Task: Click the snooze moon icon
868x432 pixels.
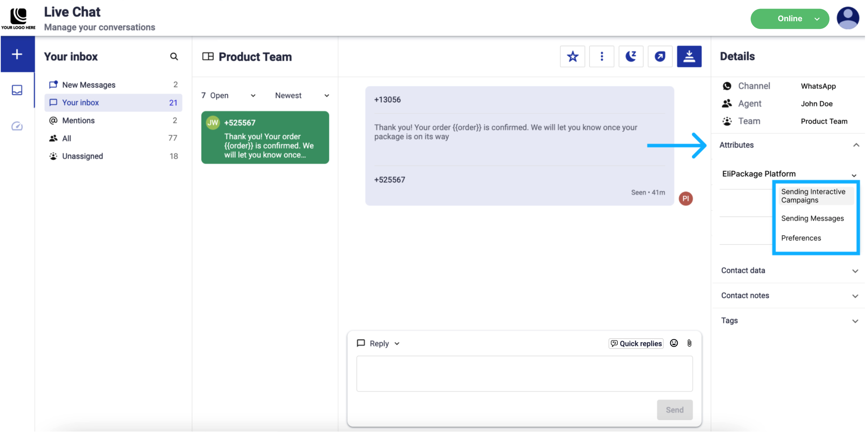Action: (x=631, y=56)
